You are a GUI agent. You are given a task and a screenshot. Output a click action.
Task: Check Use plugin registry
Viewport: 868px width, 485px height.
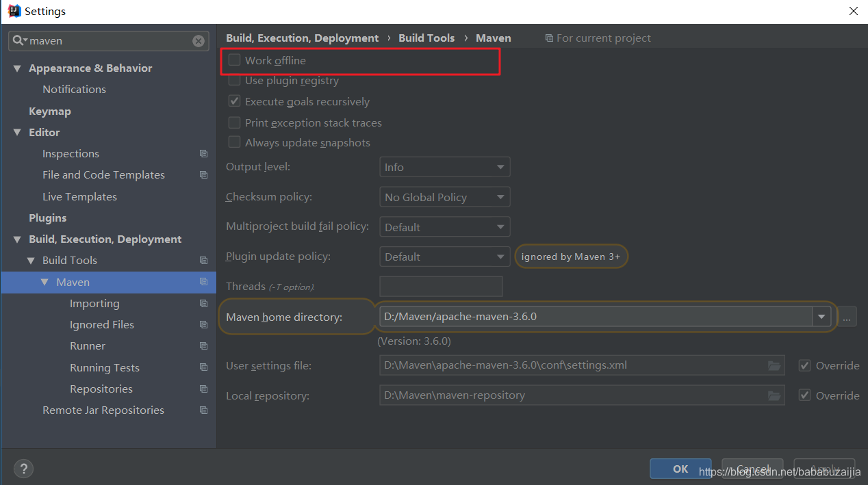pos(234,81)
